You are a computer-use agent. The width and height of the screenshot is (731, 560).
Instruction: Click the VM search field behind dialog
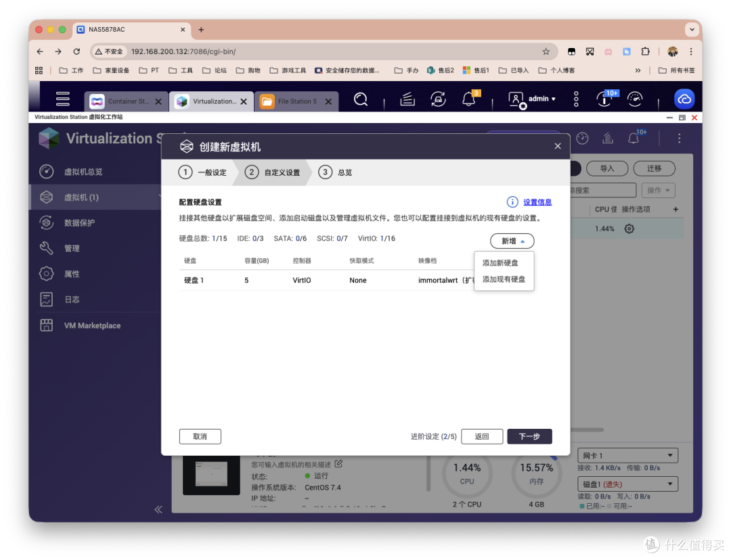[x=603, y=190]
